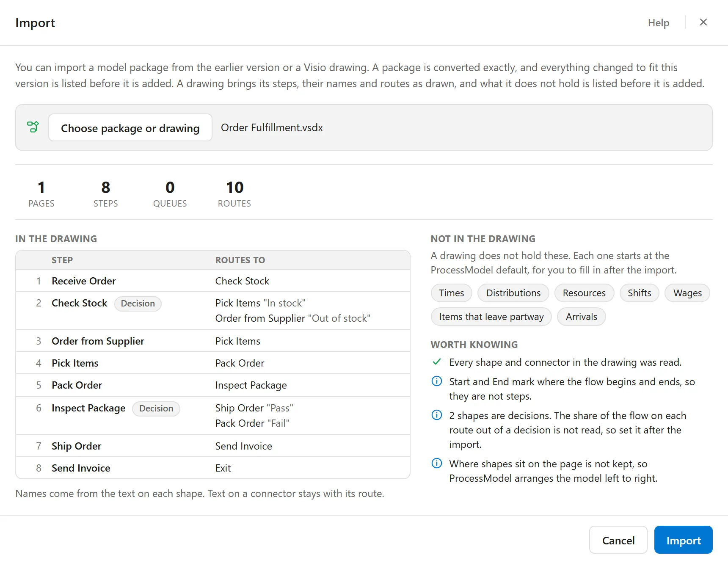Click the Decision badge beside Check Stock
The image size is (728, 563).
click(138, 304)
